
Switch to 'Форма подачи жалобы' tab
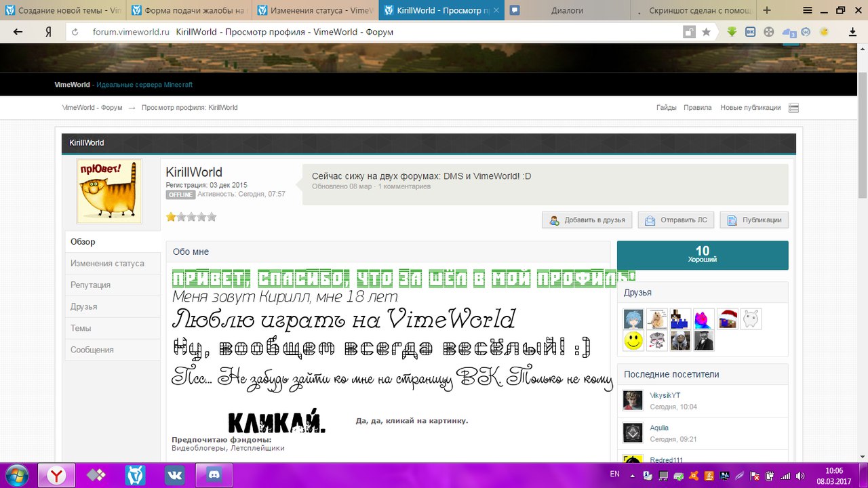click(x=189, y=10)
